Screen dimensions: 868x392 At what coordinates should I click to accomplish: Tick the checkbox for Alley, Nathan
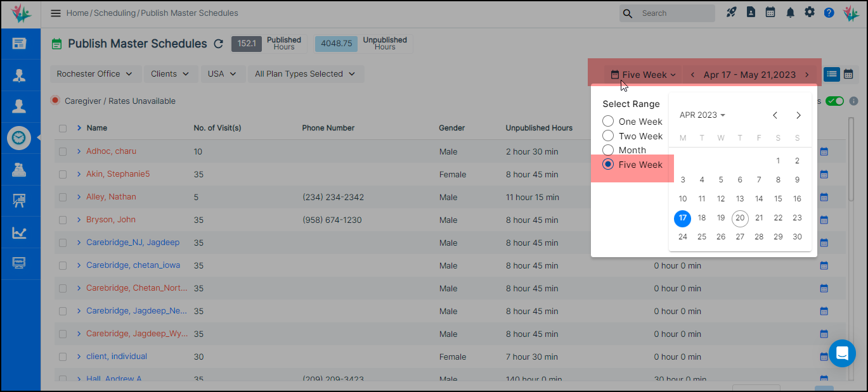(63, 197)
